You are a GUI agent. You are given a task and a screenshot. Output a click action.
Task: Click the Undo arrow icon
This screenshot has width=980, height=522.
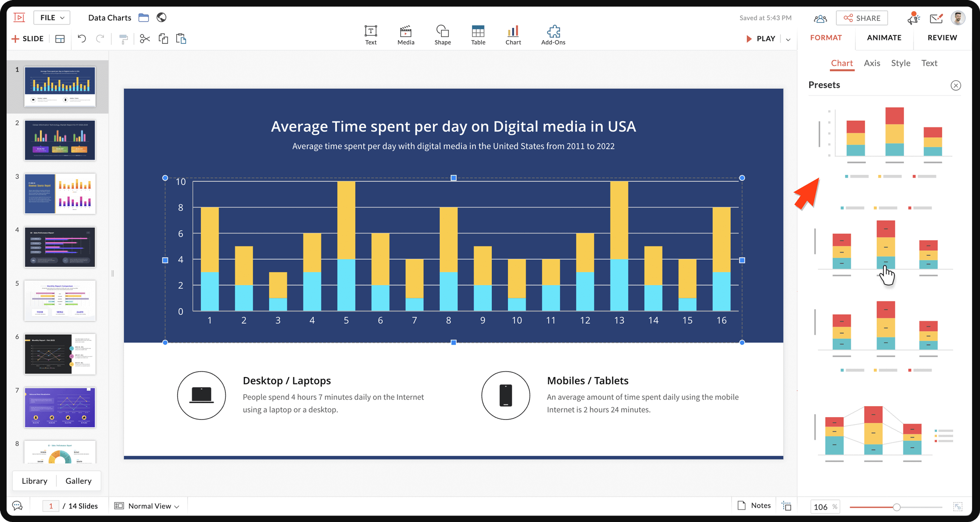click(x=82, y=39)
